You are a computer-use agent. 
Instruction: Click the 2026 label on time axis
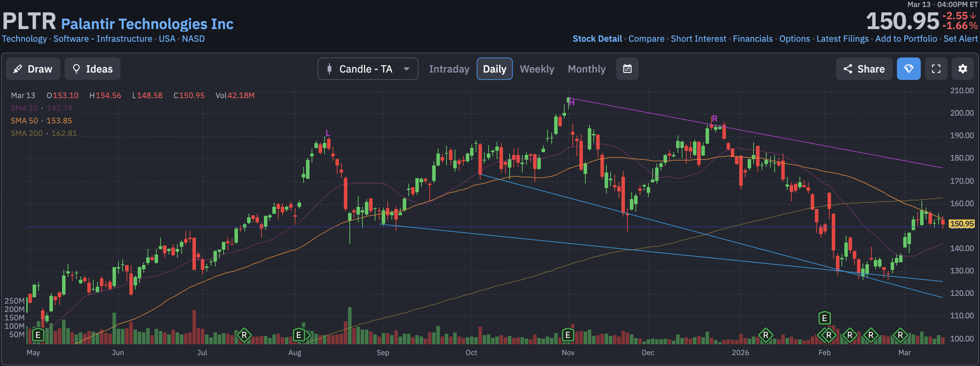pos(740,352)
